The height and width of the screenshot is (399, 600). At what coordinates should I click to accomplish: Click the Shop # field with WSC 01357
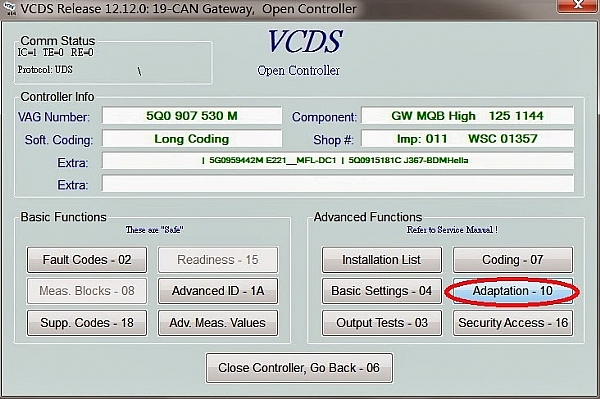[467, 138]
